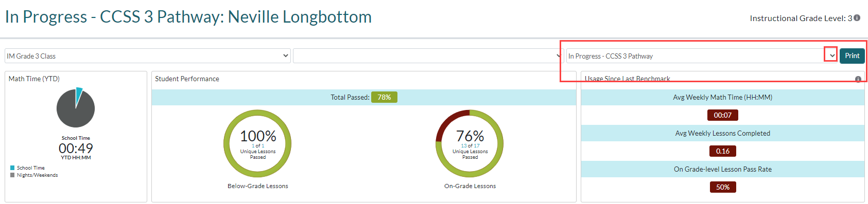
Task: Click the 00:07 weekly math time badge
Action: 723,115
